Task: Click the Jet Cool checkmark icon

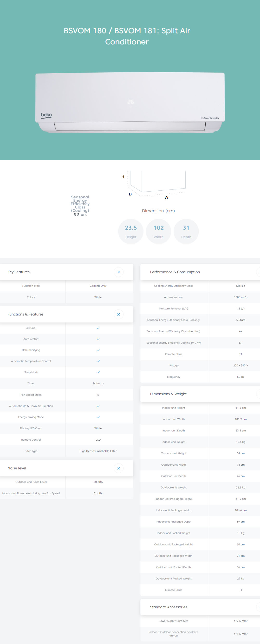Action: tap(98, 328)
